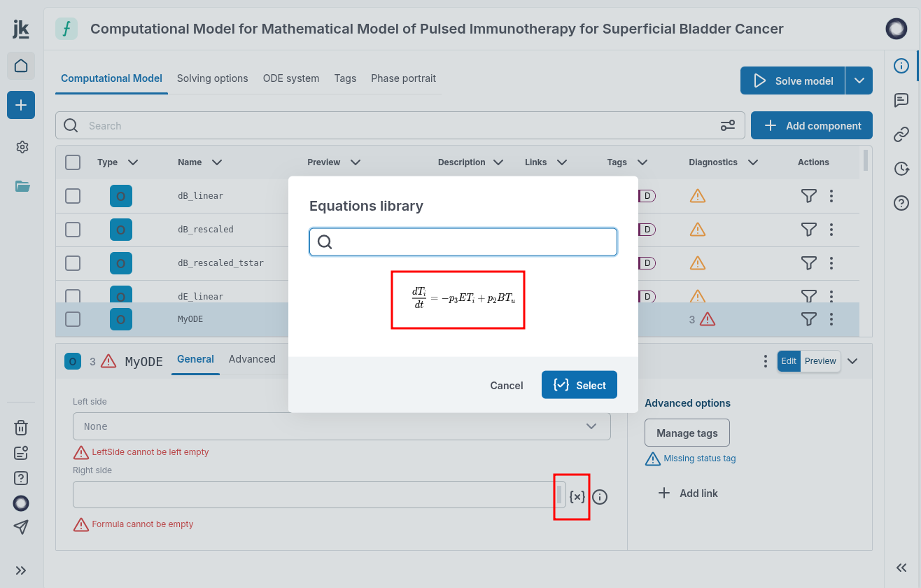Open the comments panel icon
This screenshot has height=588, width=921.
901,100
